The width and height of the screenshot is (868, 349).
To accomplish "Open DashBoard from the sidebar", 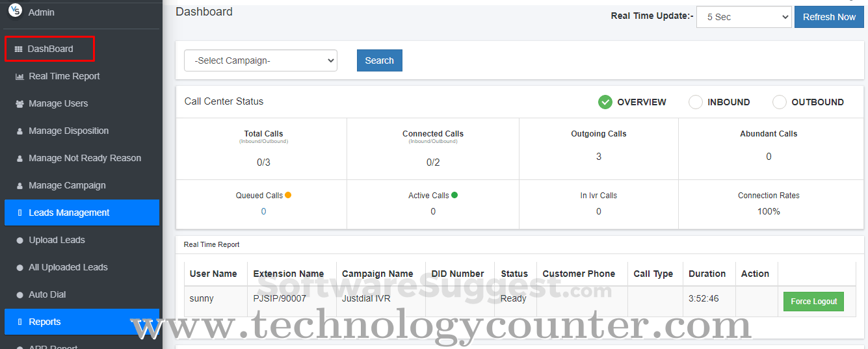I will 49,49.
